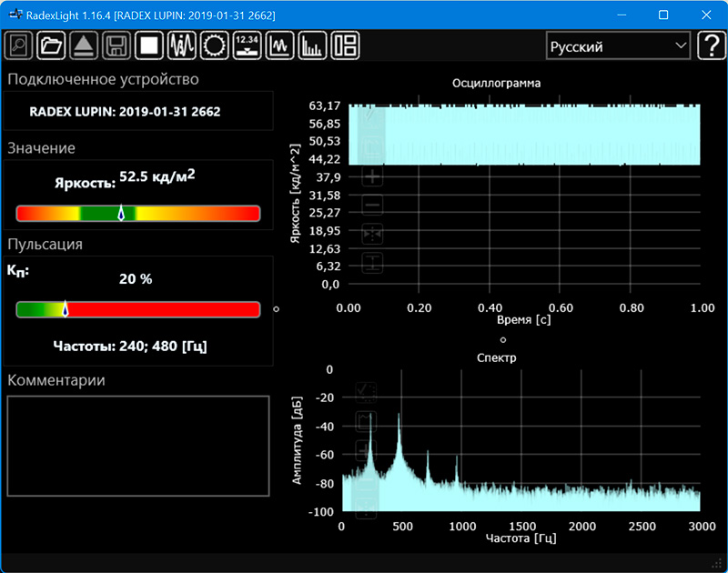
Task: Toggle the spectrum chart checkmark overlay button
Action: (367, 392)
